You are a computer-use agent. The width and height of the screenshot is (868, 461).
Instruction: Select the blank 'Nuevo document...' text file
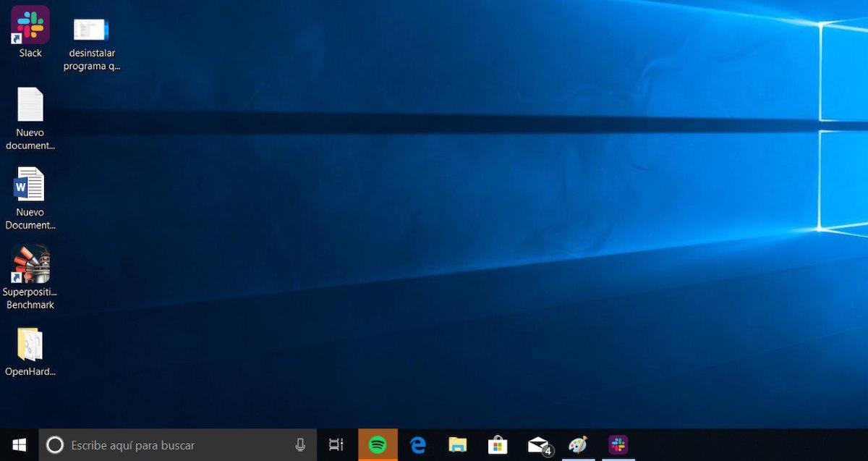pos(30,104)
